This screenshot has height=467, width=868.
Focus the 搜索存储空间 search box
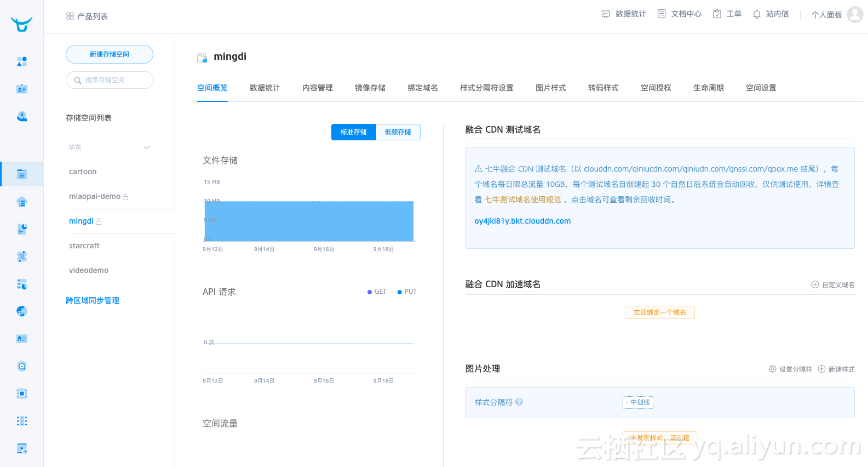110,80
